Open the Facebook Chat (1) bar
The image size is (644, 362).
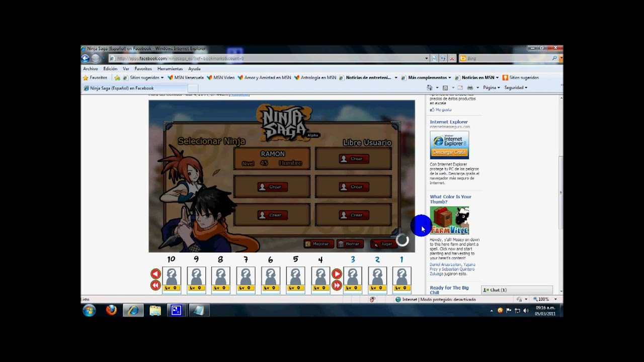click(517, 290)
